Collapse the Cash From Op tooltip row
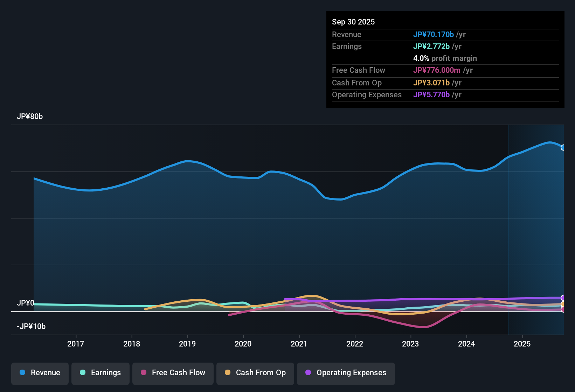Screen dimensions: 575x392 click(x=356, y=83)
